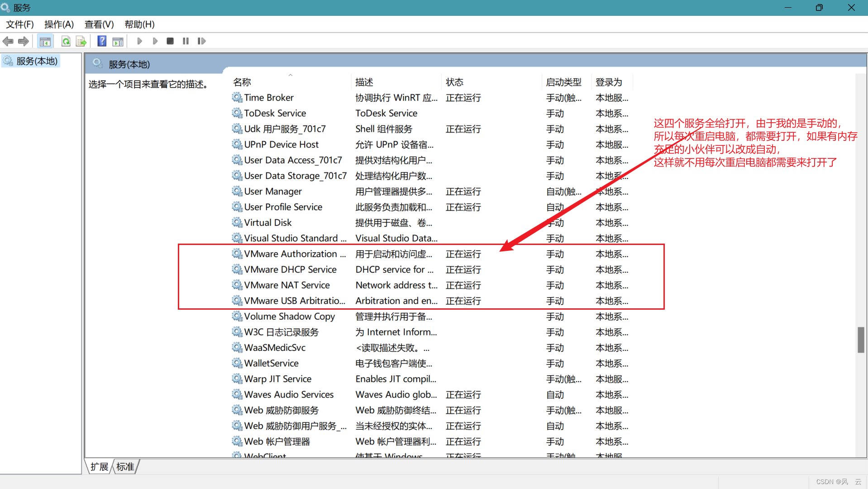868x489 pixels.
Task: Switch to the 扩展 tab
Action: click(99, 467)
